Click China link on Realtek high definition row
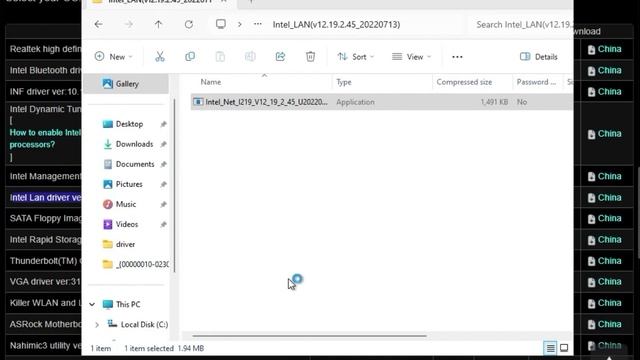This screenshot has width=640, height=360. (604, 49)
